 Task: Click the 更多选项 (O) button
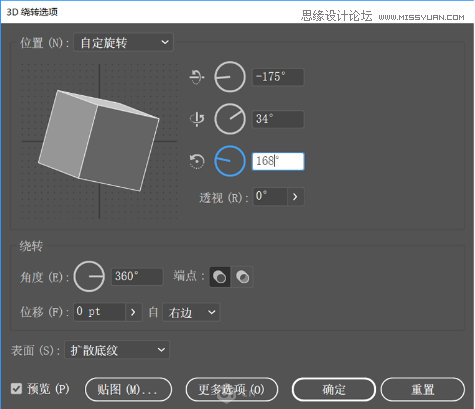pos(232,389)
